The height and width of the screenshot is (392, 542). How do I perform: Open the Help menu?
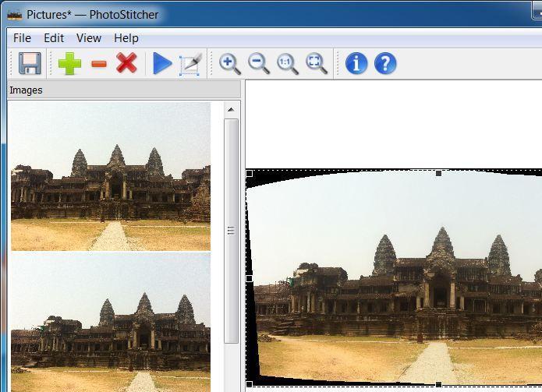126,38
